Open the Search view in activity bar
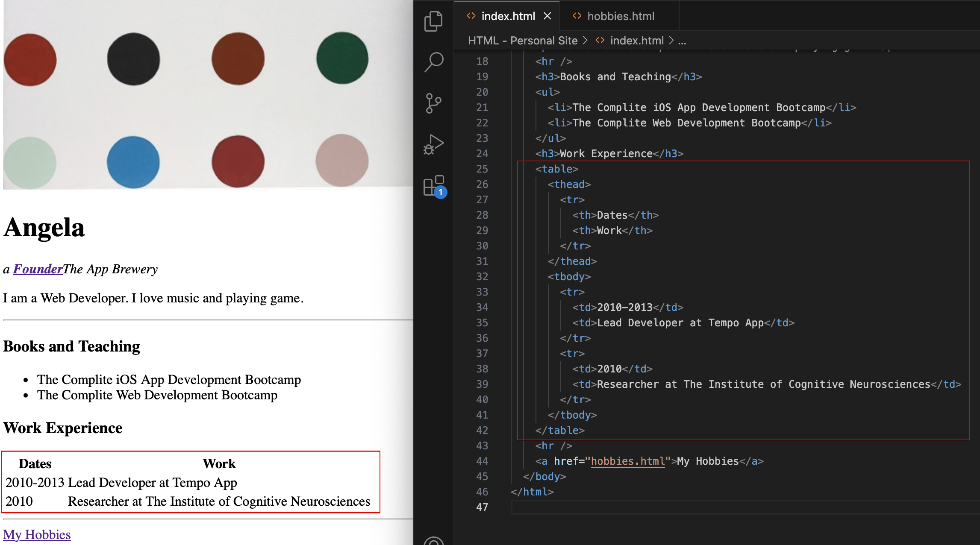This screenshot has height=545, width=980. point(433,62)
